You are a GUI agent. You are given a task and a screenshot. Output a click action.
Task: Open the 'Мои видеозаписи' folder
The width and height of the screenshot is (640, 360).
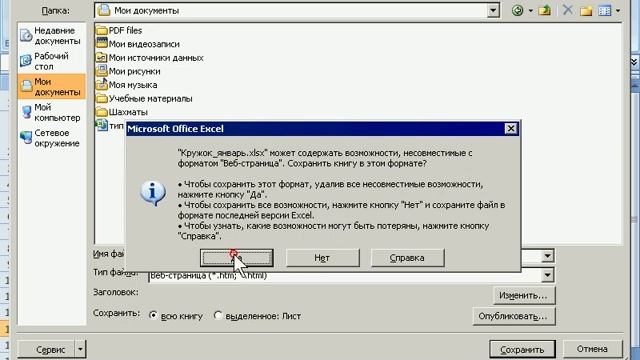[x=138, y=44]
